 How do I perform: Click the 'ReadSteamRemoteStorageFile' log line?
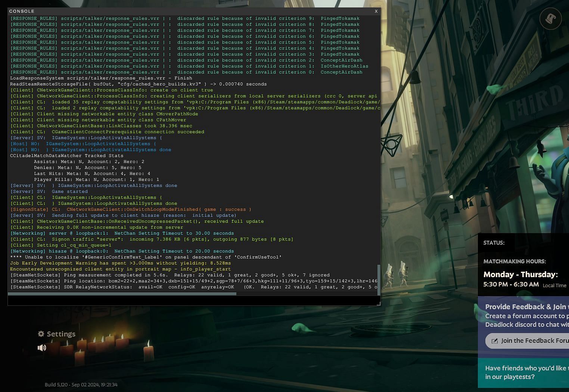coord(138,84)
